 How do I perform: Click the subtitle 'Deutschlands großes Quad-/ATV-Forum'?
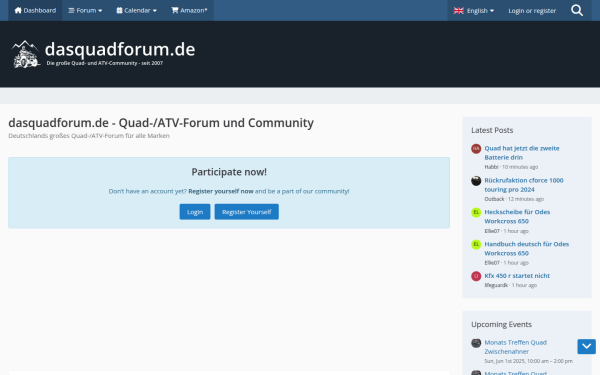[89, 135]
